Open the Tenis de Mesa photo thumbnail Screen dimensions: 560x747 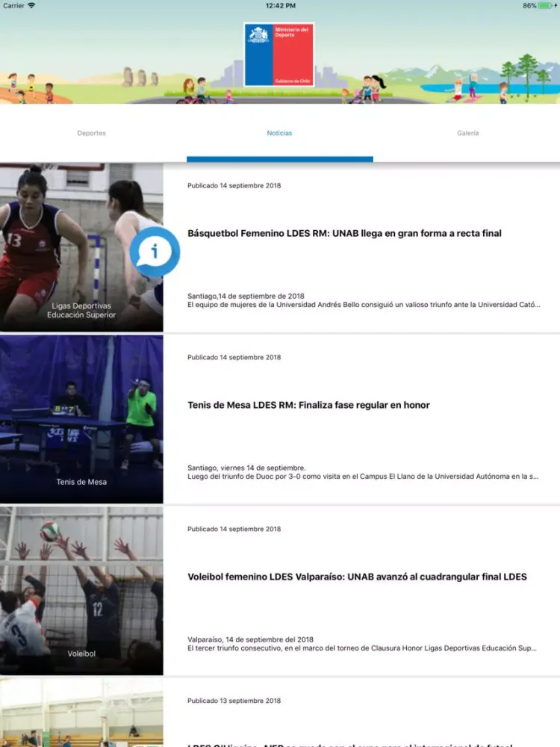[81, 419]
